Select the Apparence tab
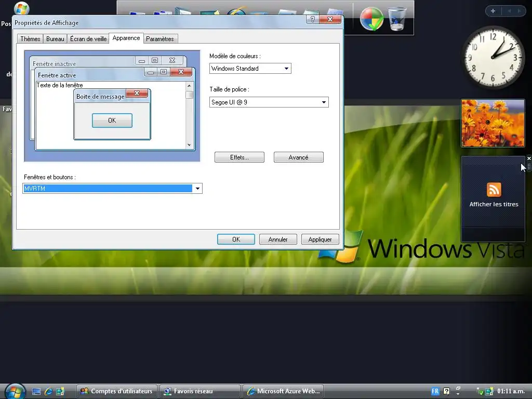The image size is (532, 399). coord(126,38)
